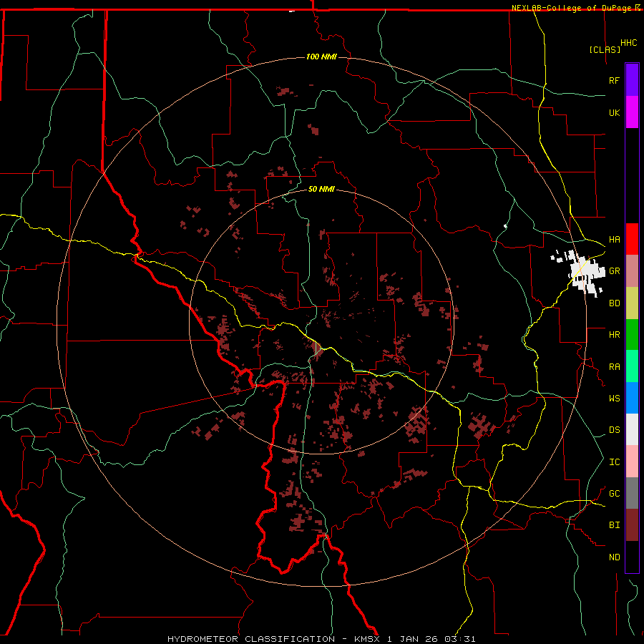The image size is (644, 644).
Task: Click the magenta UK legend color swatch
Action: pyautogui.click(x=632, y=112)
